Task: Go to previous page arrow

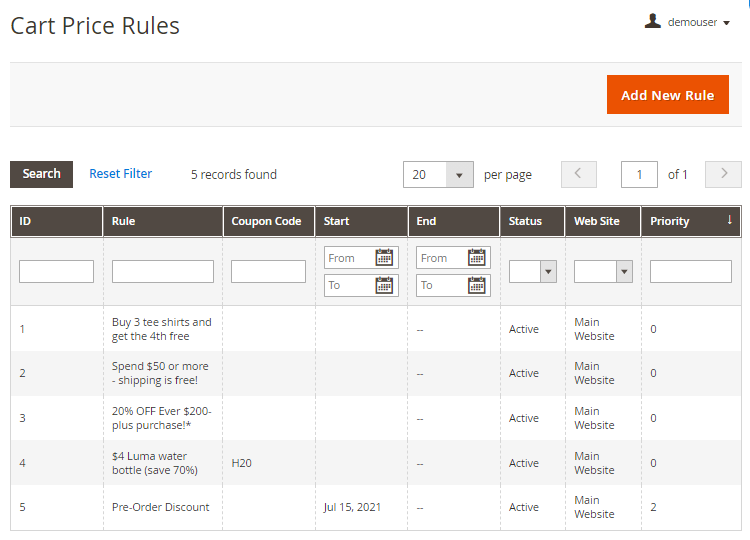Action: (x=579, y=174)
